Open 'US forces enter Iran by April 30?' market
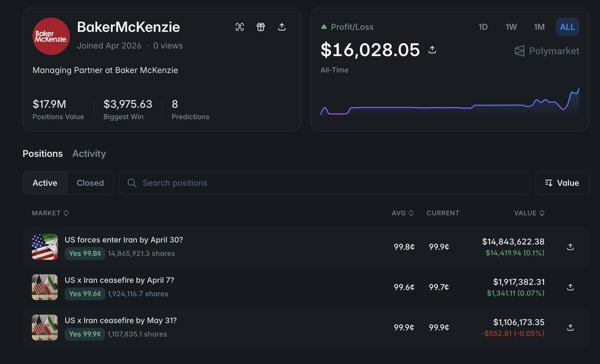 tap(124, 240)
